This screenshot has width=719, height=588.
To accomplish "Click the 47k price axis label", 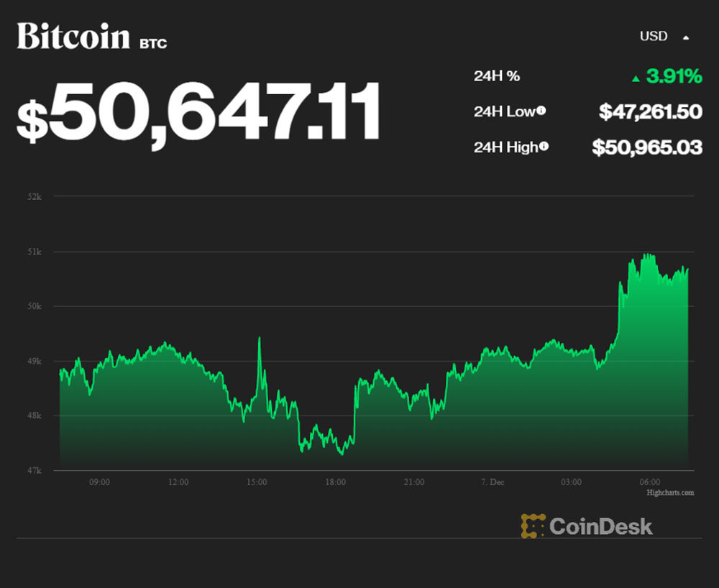I will point(35,470).
